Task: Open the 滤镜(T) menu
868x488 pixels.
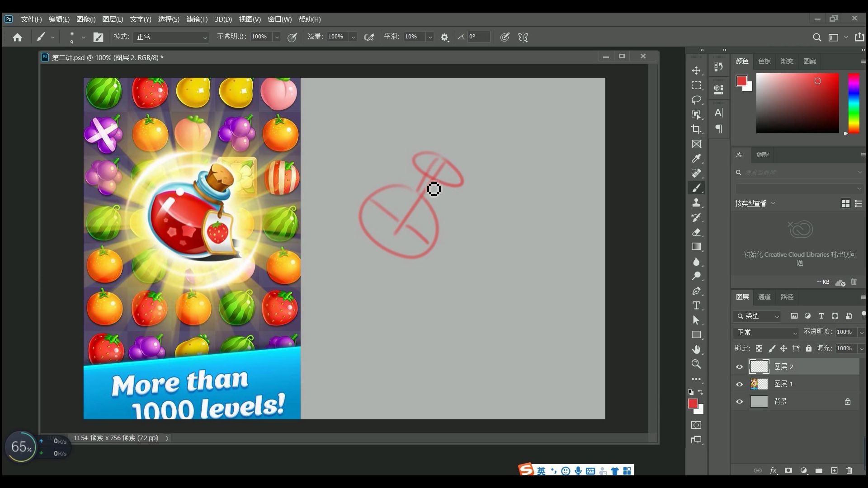Action: pos(197,19)
